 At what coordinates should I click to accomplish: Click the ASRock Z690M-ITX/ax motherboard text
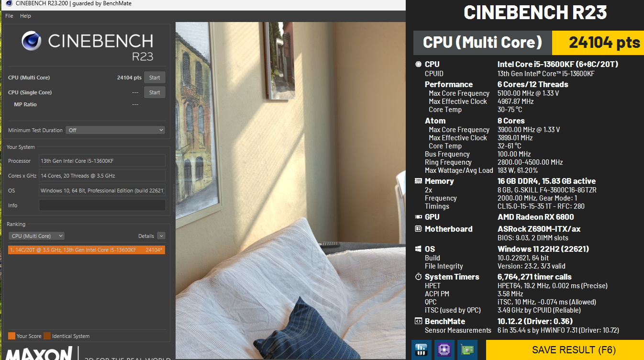click(539, 229)
